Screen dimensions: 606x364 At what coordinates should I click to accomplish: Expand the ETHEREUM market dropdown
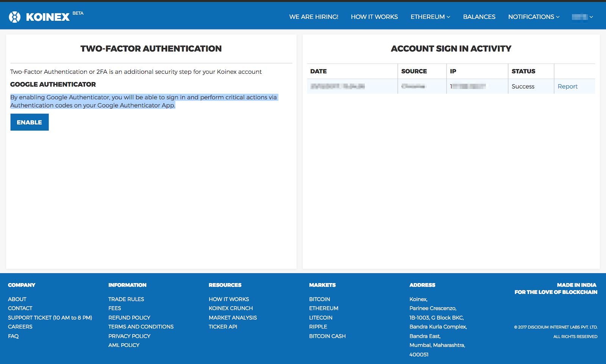tap(430, 17)
